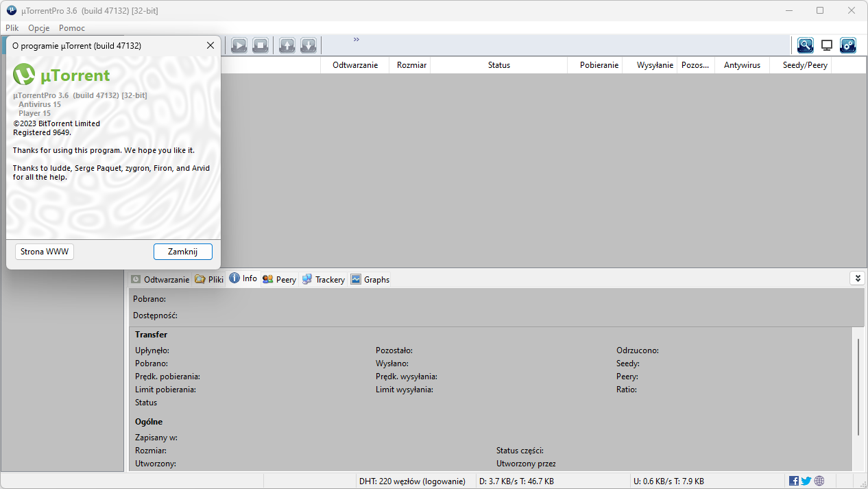Sort by Antywirus column header

742,65
